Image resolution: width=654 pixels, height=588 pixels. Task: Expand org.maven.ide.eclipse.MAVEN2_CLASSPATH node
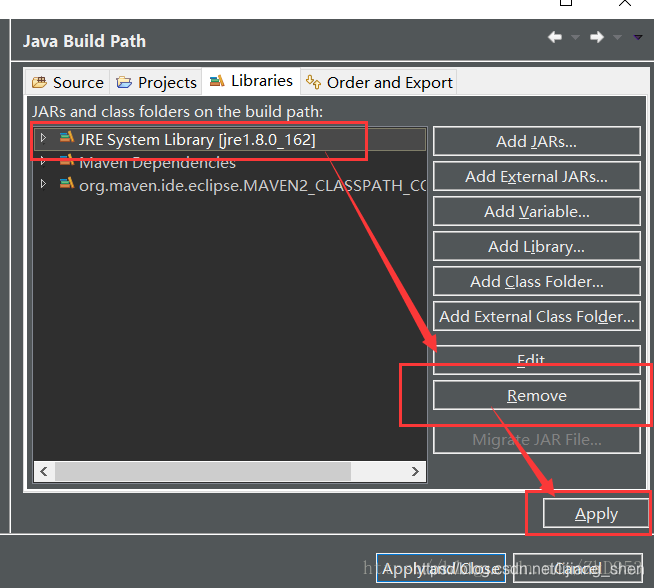pyautogui.click(x=43, y=183)
